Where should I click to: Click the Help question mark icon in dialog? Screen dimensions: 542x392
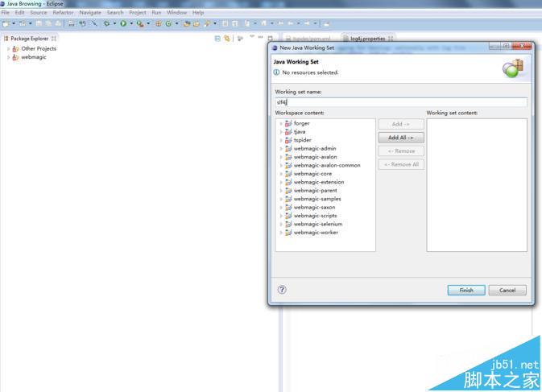282,290
